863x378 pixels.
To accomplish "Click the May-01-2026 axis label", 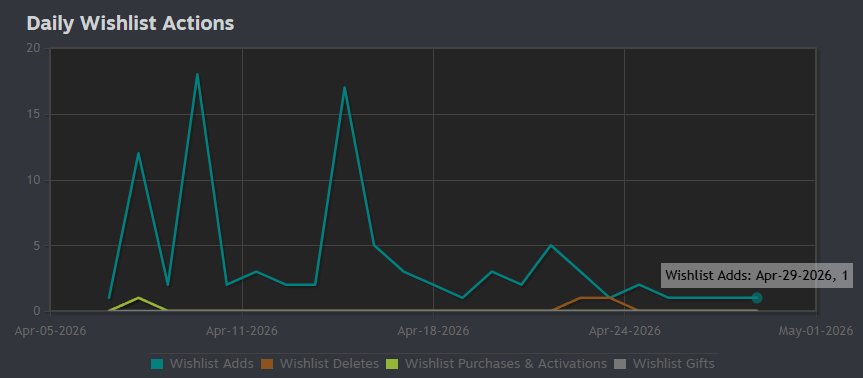I will click(816, 331).
